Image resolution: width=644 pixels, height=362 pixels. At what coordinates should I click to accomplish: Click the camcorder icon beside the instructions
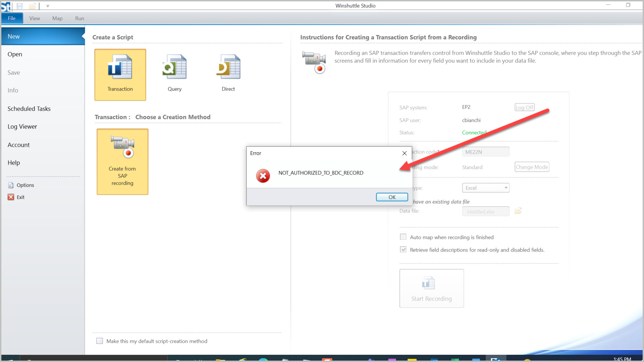(314, 62)
